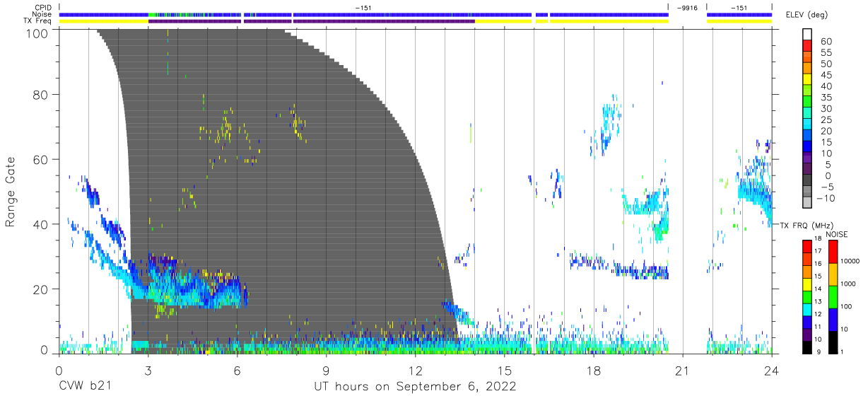Click the 10000 label on NOISE scale

850,262
